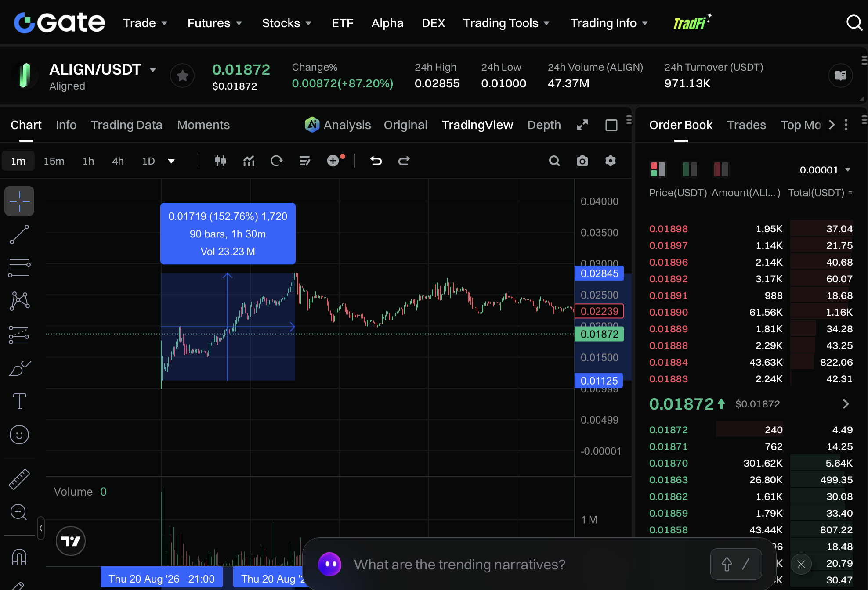Select the text annotation tool

(x=19, y=401)
